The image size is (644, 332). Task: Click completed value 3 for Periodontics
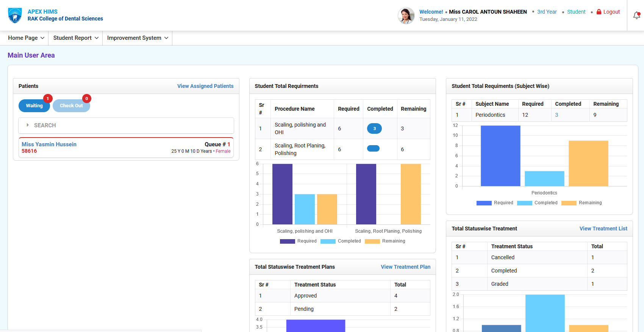[x=556, y=115]
